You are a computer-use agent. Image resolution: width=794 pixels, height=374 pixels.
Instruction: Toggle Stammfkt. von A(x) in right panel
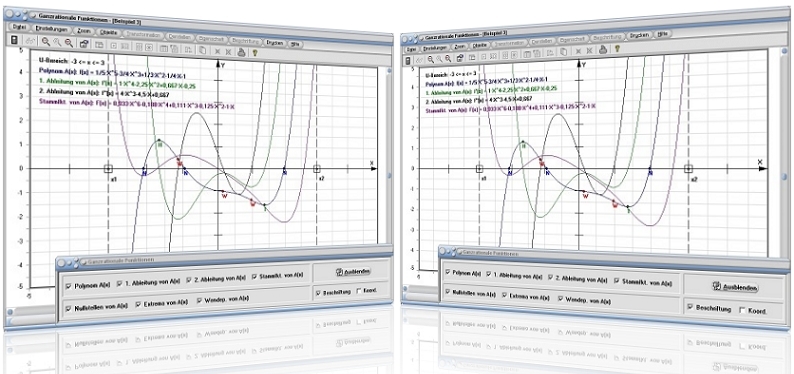[x=617, y=281]
